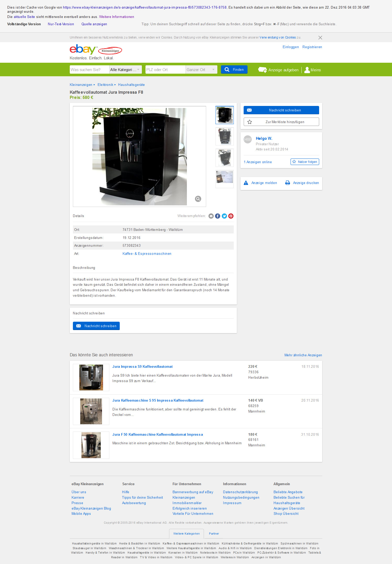Close the cookie notice banner

tap(320, 37)
